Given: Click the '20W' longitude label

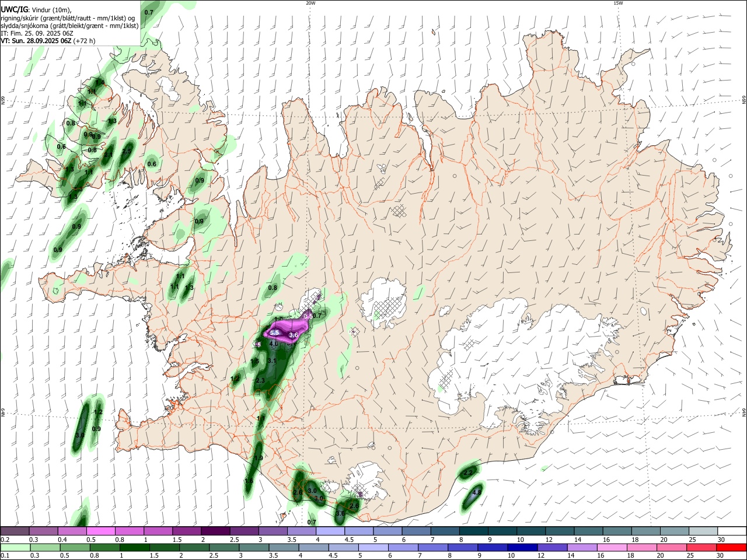Looking at the screenshot, I should coord(310,3).
